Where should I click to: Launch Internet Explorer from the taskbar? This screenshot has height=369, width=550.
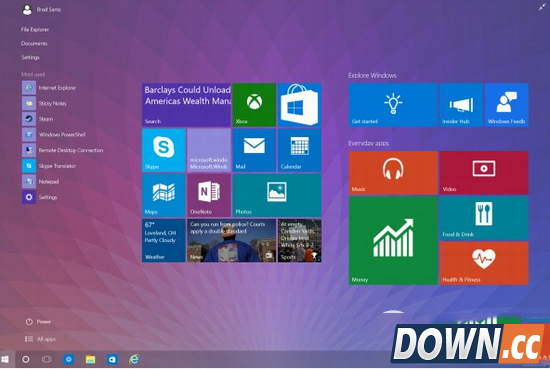tap(134, 360)
